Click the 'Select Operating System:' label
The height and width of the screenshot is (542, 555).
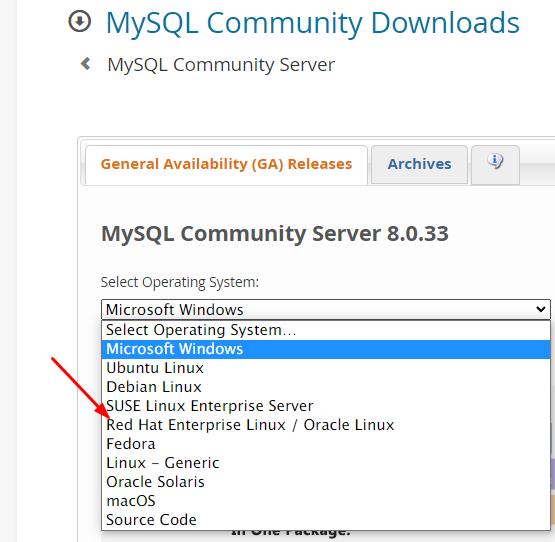tap(180, 283)
